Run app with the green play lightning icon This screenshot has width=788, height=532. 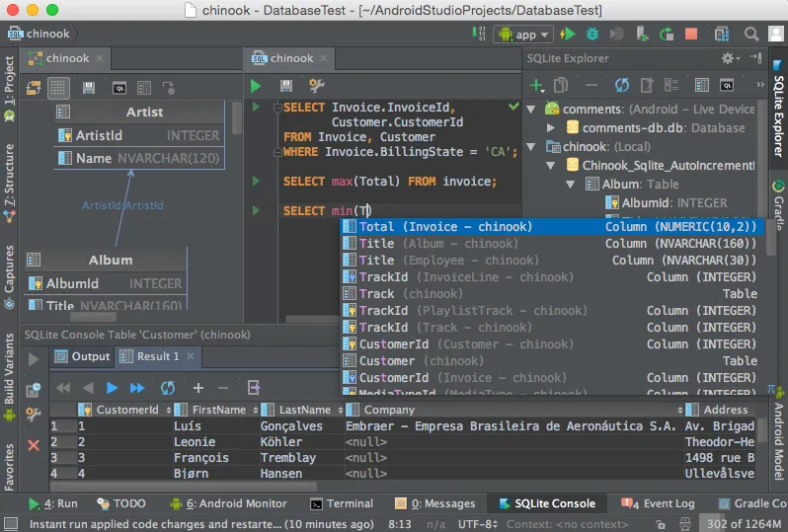pyautogui.click(x=568, y=35)
